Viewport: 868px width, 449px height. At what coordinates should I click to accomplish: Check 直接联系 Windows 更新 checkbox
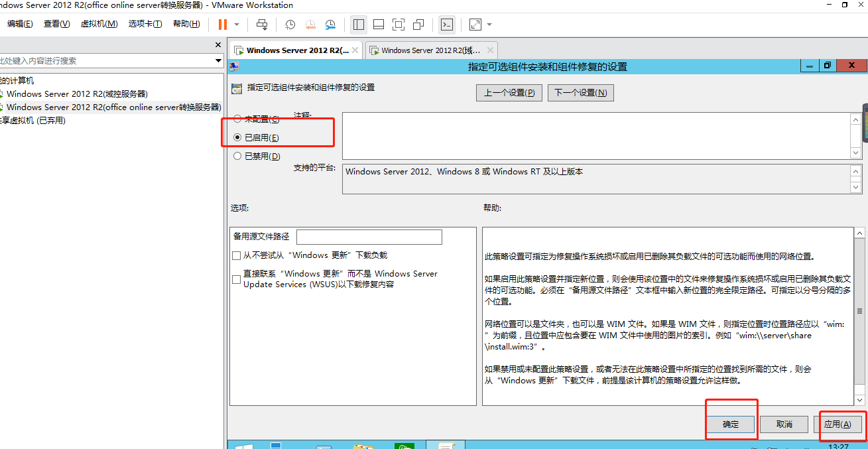236,279
